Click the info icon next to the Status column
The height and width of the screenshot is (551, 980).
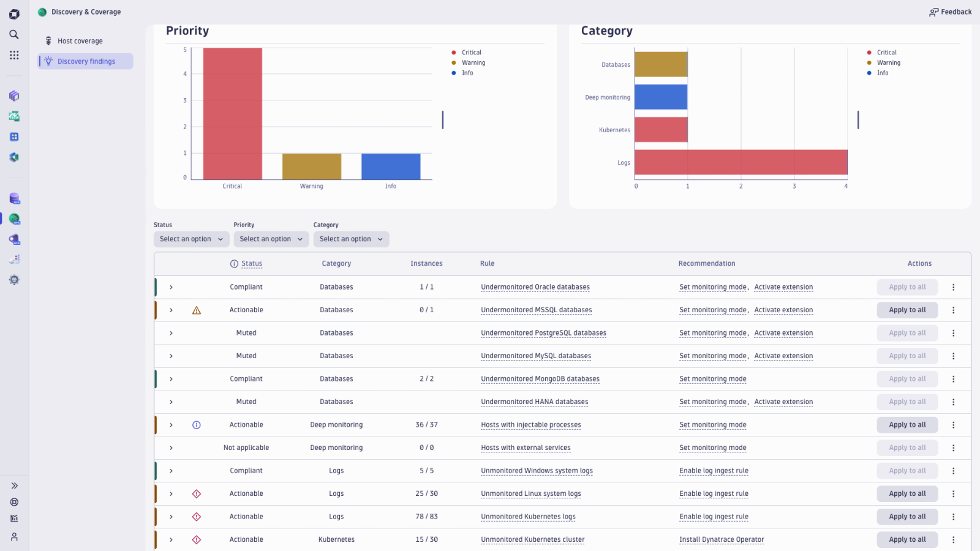click(x=233, y=263)
